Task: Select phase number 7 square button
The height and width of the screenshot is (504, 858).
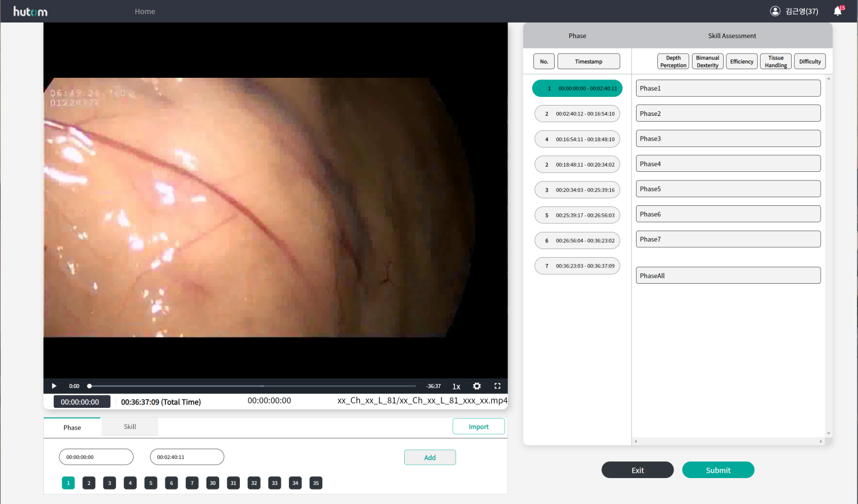Action: [192, 483]
